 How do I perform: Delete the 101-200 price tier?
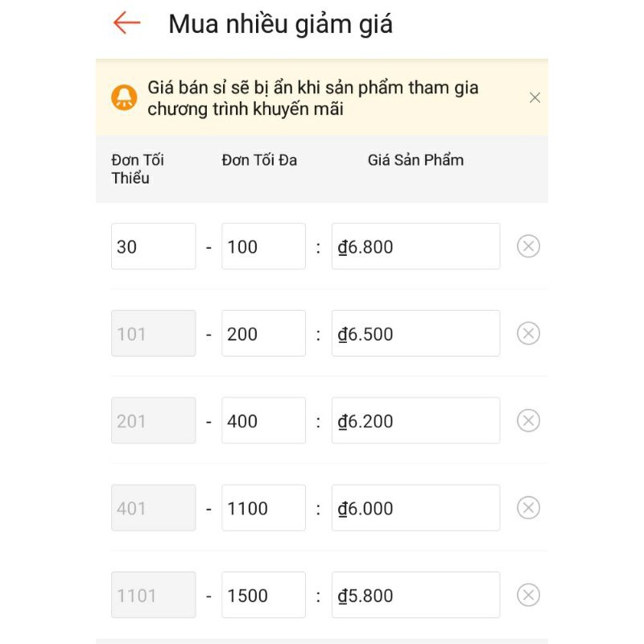(528, 333)
